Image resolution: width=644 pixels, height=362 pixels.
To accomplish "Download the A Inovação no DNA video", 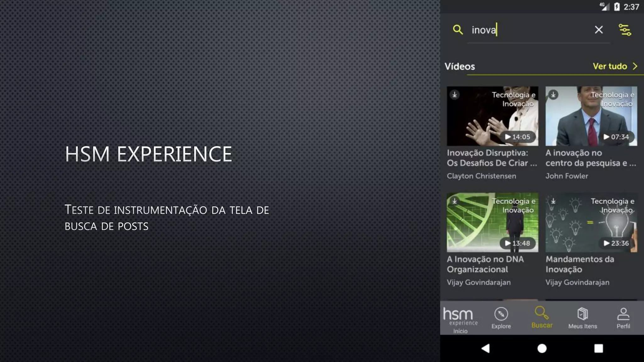I will pyautogui.click(x=454, y=201).
